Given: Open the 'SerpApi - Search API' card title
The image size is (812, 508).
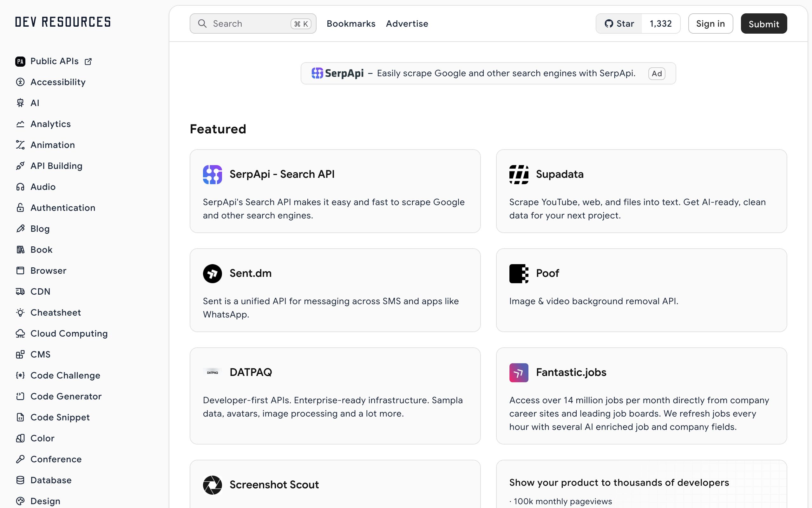Looking at the screenshot, I should [x=282, y=174].
